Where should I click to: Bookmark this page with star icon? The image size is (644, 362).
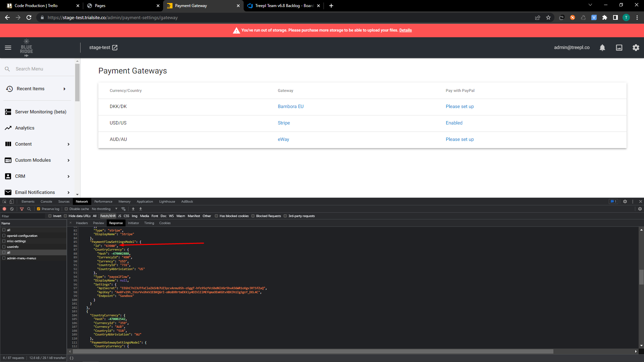click(548, 17)
